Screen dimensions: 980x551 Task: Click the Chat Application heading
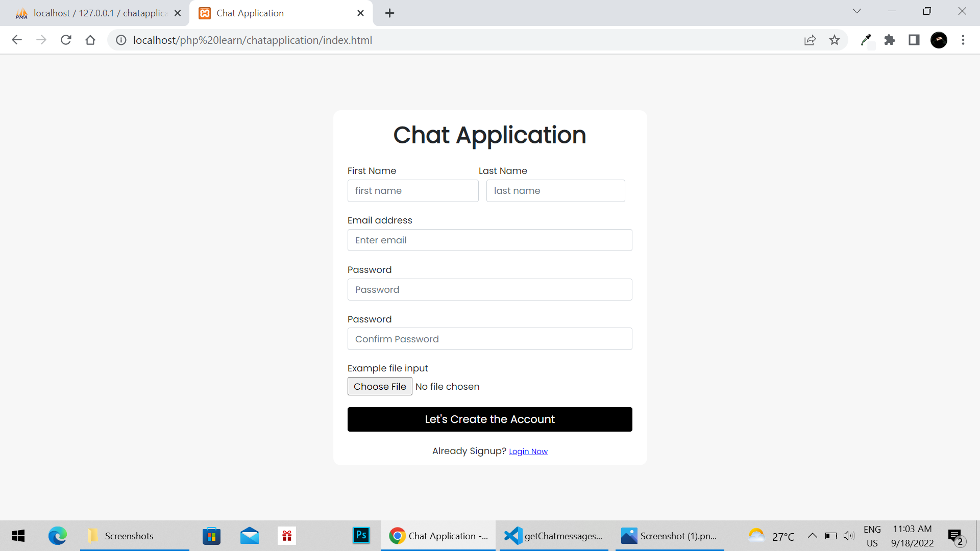point(489,135)
